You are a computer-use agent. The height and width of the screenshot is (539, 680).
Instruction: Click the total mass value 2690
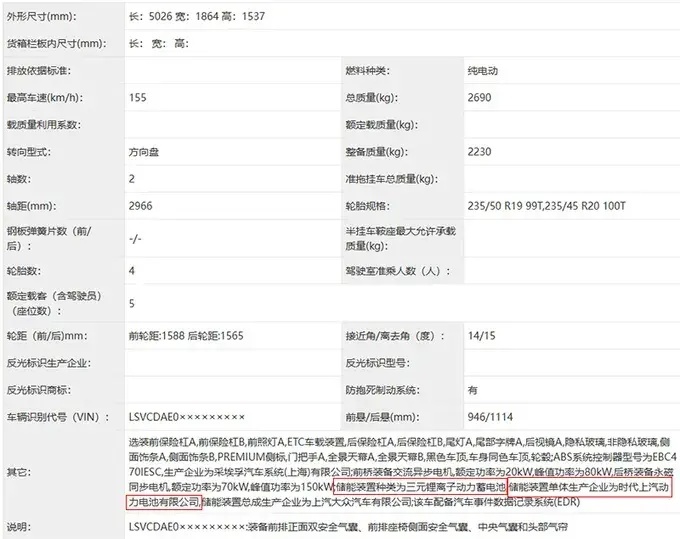479,98
